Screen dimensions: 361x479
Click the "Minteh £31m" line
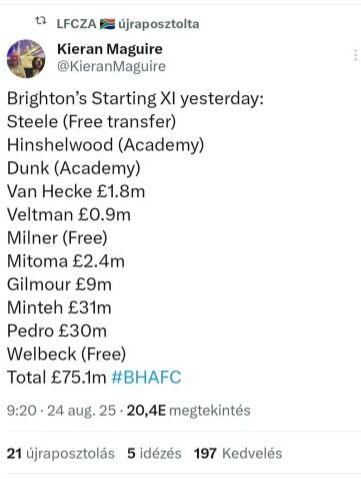(59, 307)
